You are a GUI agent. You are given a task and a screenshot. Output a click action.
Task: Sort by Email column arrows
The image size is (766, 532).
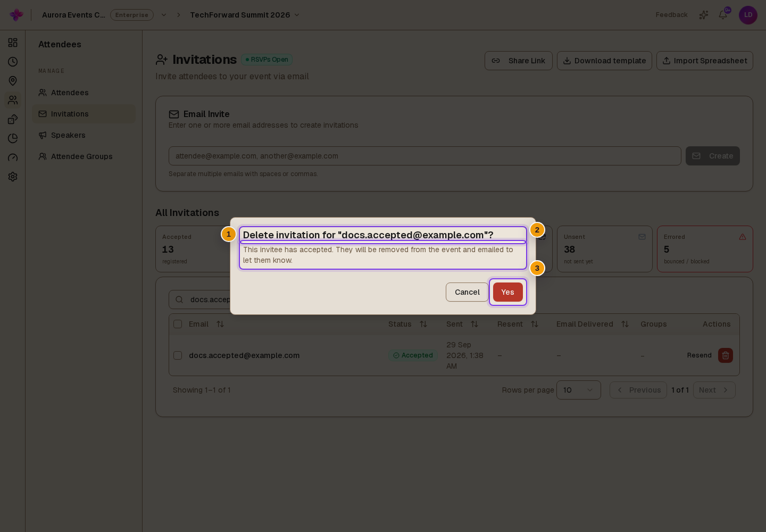click(x=220, y=324)
